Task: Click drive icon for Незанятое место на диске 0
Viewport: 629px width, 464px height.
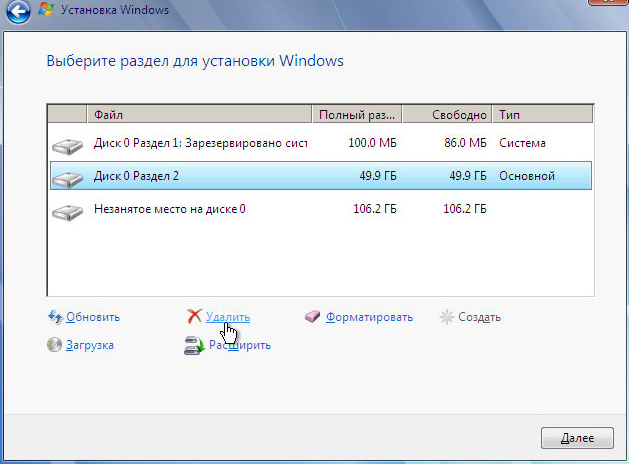Action: [67, 212]
